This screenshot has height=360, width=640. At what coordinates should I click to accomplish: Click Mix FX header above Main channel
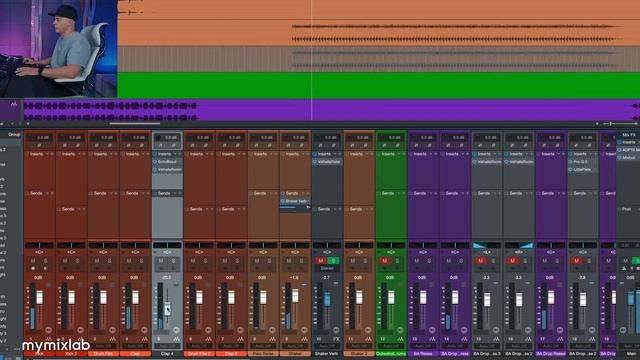pos(629,135)
